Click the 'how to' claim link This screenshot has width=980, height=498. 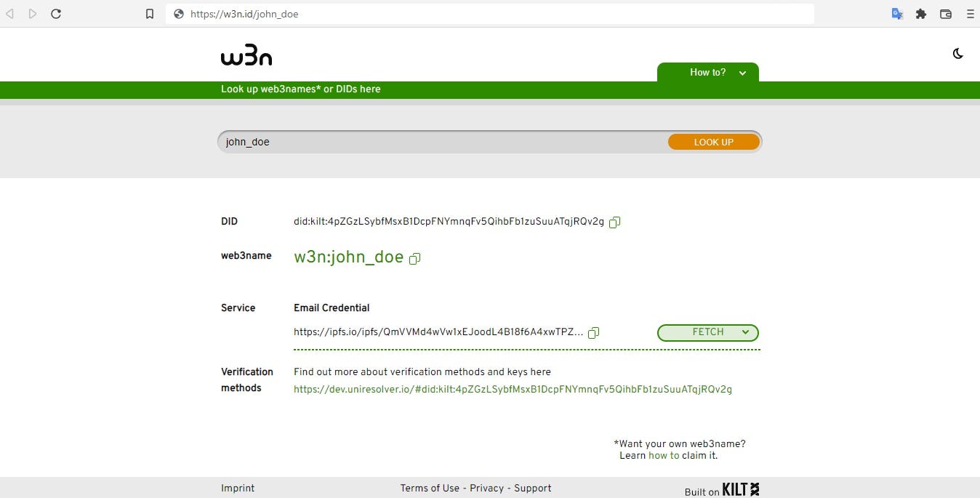coord(664,456)
